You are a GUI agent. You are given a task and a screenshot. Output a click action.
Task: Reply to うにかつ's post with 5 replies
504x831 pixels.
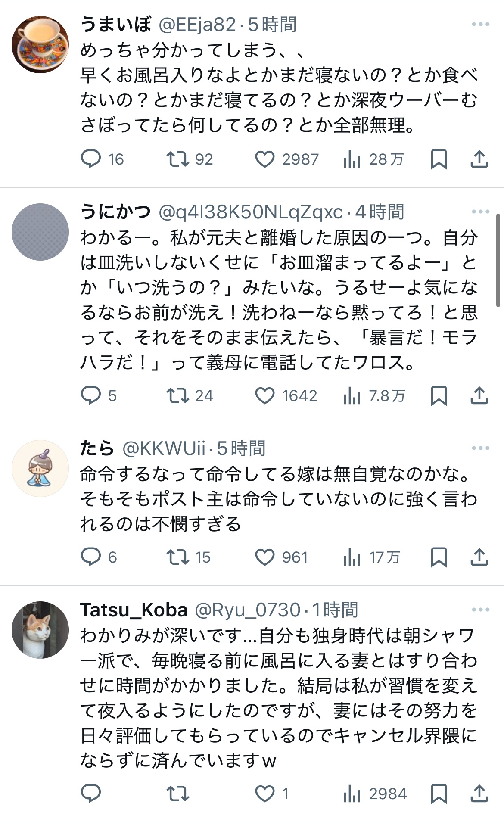tap(91, 395)
